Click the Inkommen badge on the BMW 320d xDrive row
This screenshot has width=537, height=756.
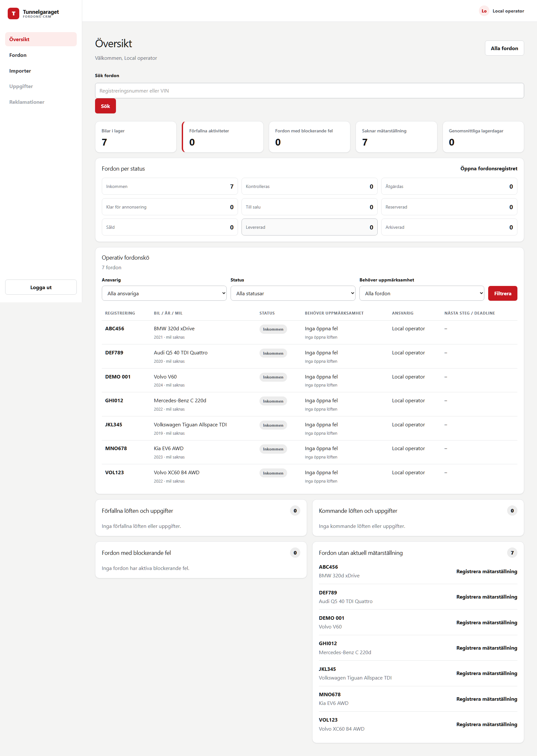click(273, 329)
